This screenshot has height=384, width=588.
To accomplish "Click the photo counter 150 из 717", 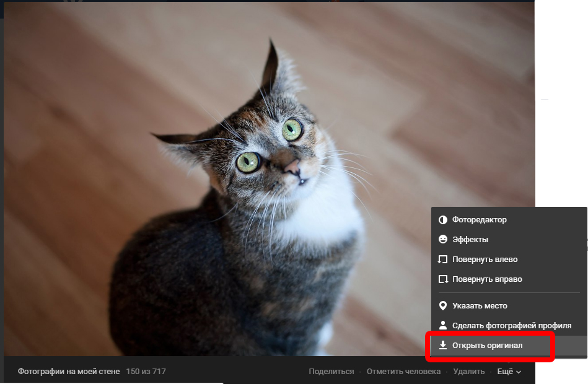I will pyautogui.click(x=146, y=372).
